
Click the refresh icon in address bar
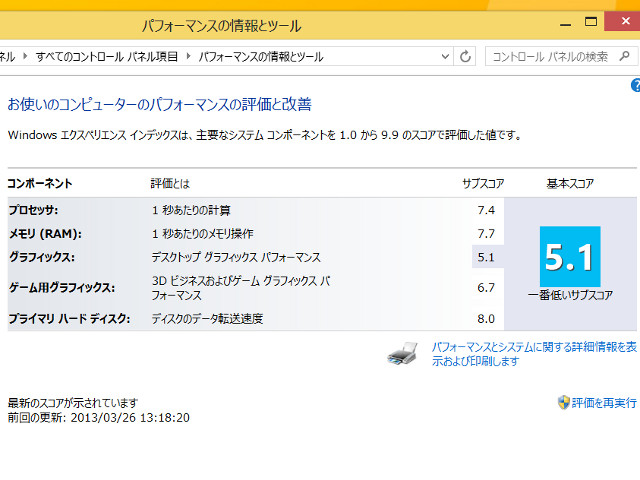tap(465, 56)
